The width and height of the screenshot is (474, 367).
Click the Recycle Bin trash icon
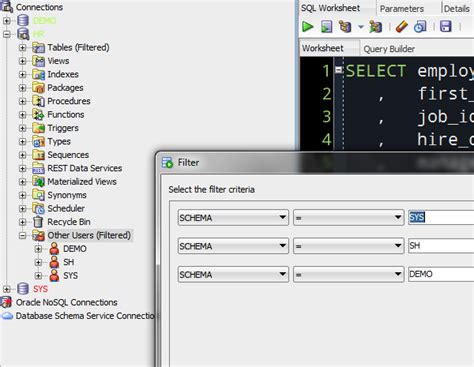pyautogui.click(x=39, y=222)
